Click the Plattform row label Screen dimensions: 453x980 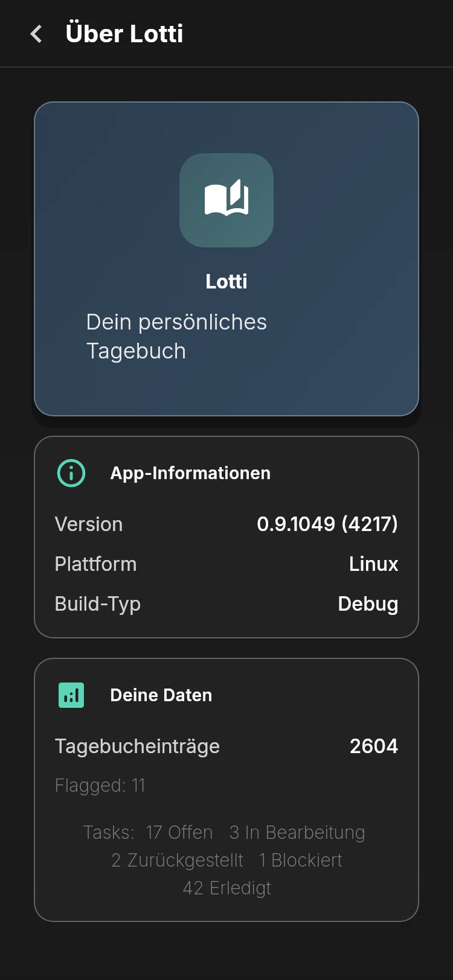click(95, 564)
